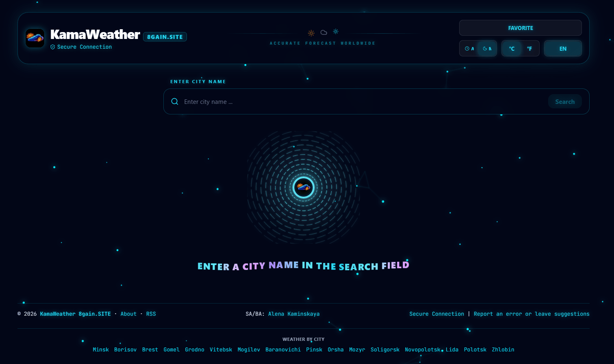Image resolution: width=614 pixels, height=364 pixels.
Task: Open weather for Vitebsk
Action: [221, 350]
